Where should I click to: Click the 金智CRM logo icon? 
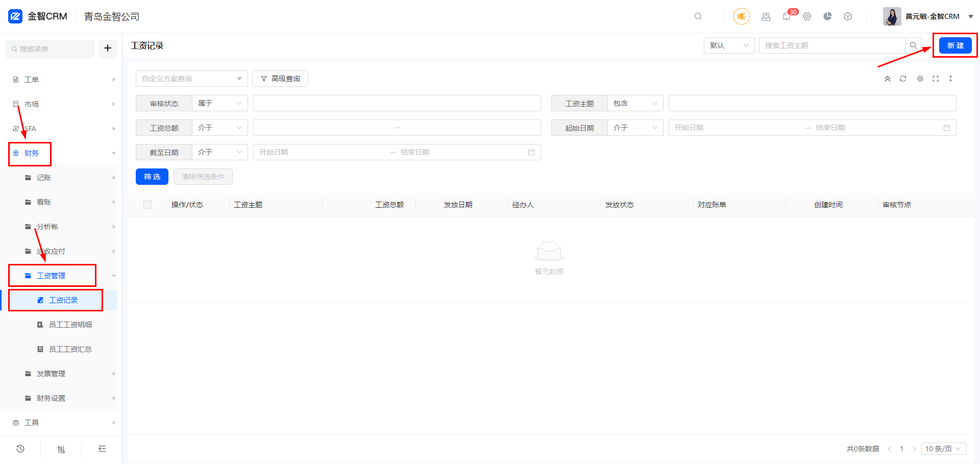coord(15,16)
